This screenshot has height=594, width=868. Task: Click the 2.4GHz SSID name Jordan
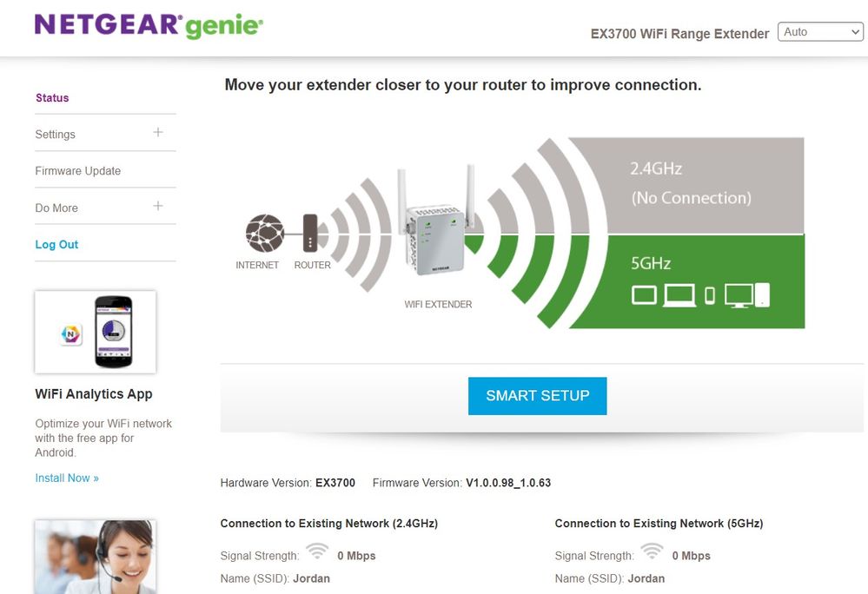(311, 578)
